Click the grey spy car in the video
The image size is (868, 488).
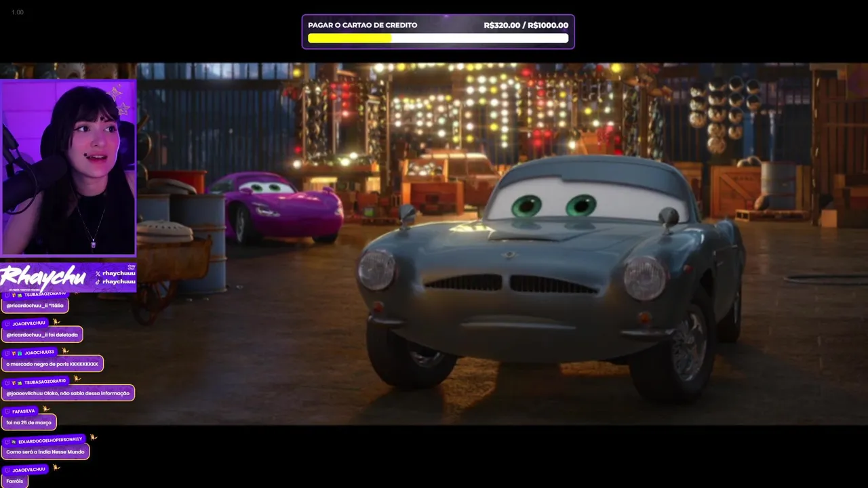551,278
